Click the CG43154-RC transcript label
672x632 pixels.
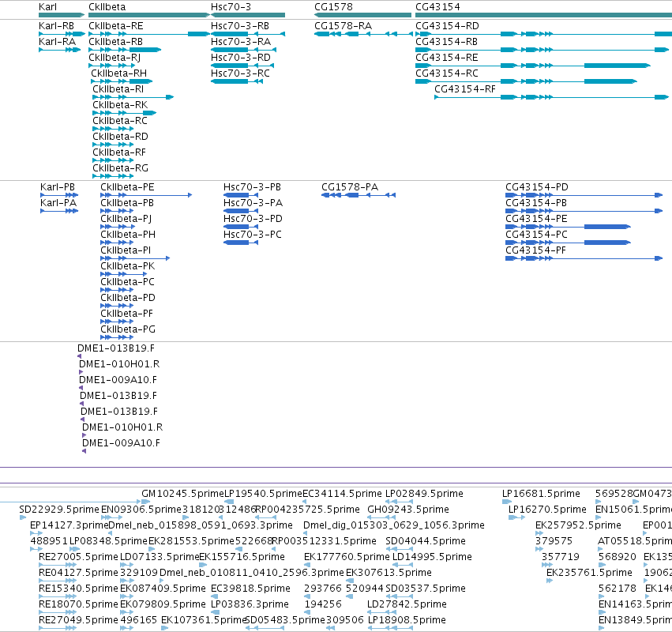[447, 73]
